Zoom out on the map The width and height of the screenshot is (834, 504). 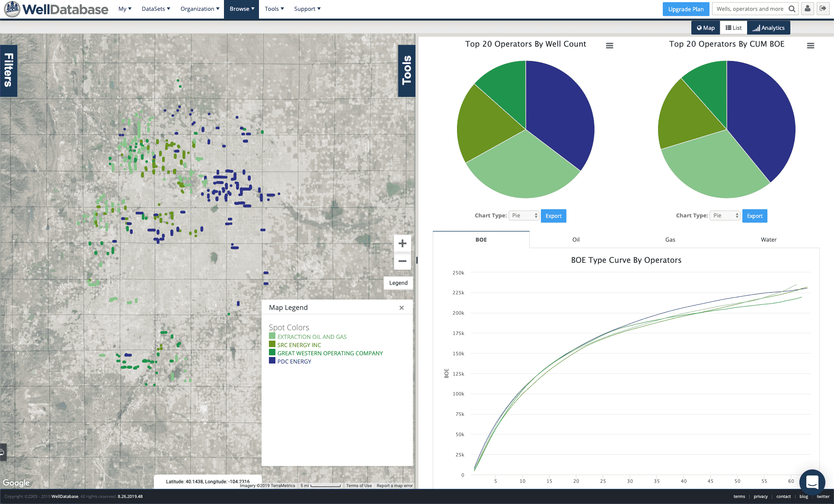click(402, 261)
